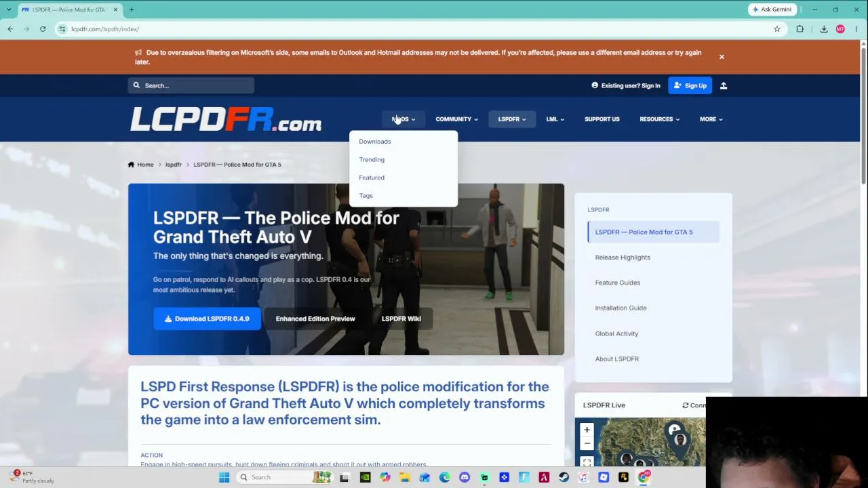Open Feature Guides in the sidebar
This screenshot has height=488, width=868.
tap(618, 283)
